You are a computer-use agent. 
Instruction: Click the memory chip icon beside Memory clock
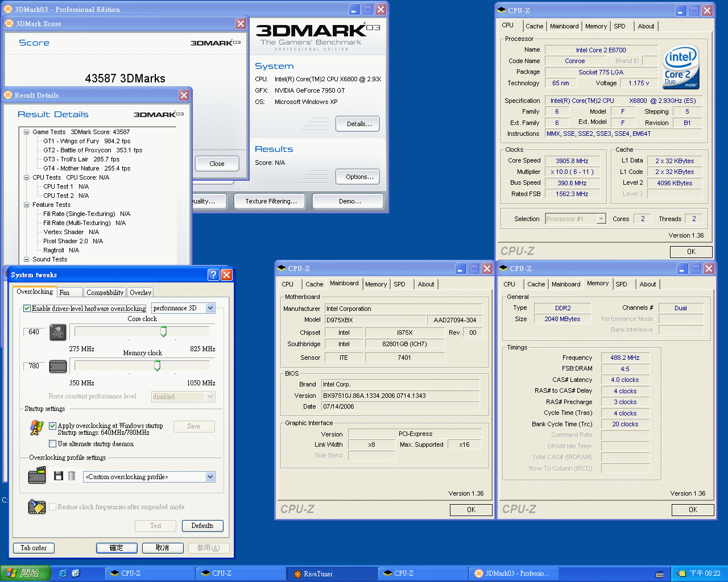[x=58, y=367]
